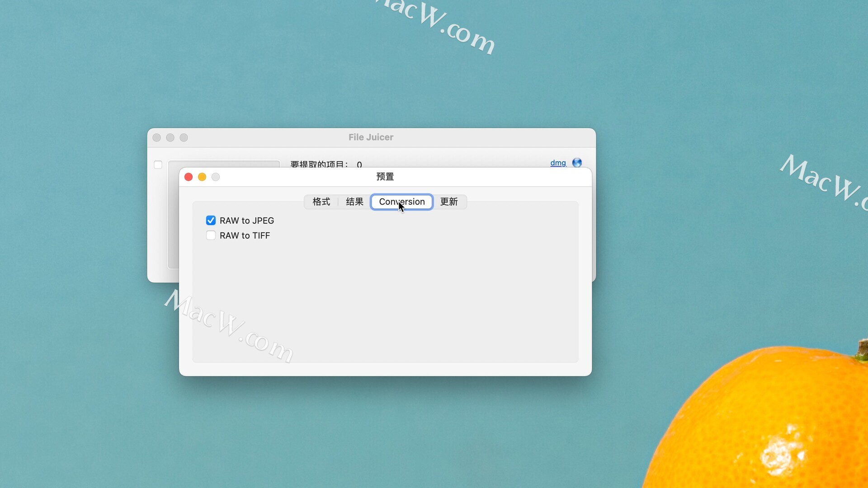Click the RAW to JPEG label text

coord(247,221)
